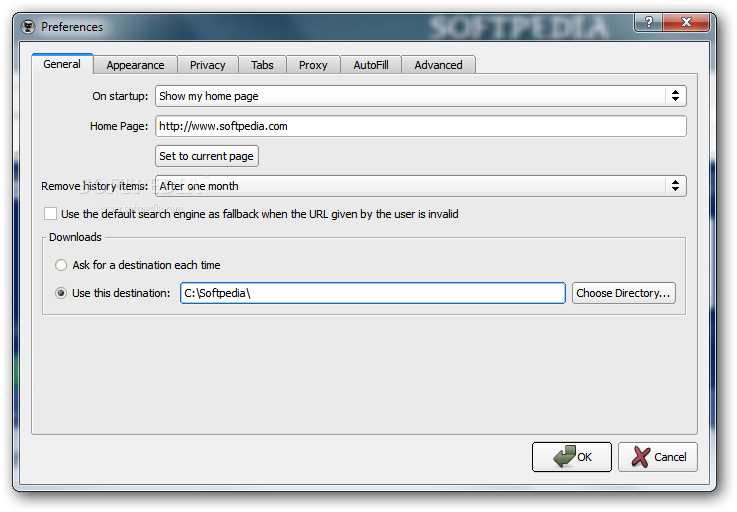Viewport: 737px width, 512px height.
Task: Click the Home Page URL field
Action: point(421,126)
